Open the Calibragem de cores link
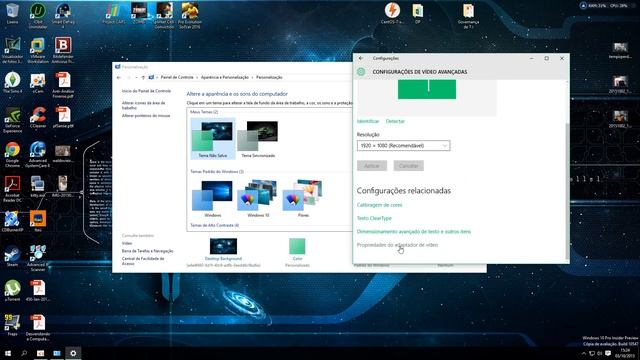Viewport: 640px width, 360px height. (379, 205)
